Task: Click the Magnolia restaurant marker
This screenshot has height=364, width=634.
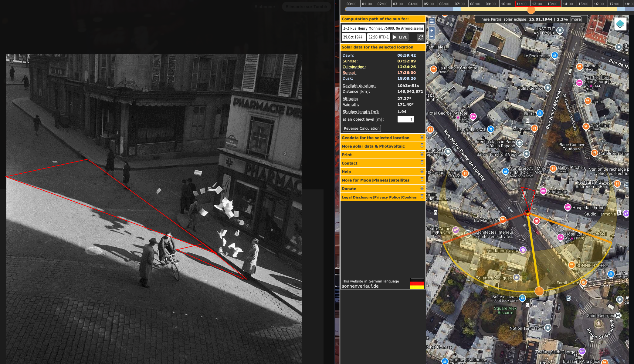Action: pyautogui.click(x=534, y=128)
